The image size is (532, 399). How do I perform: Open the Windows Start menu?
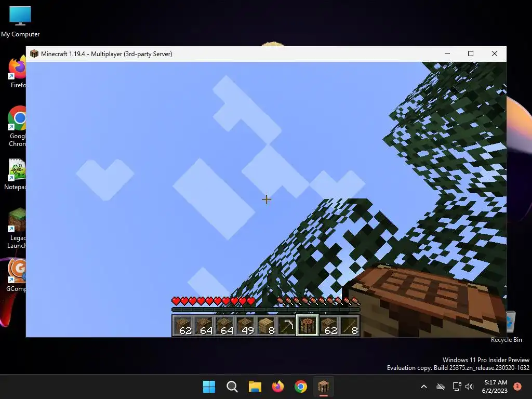209,387
